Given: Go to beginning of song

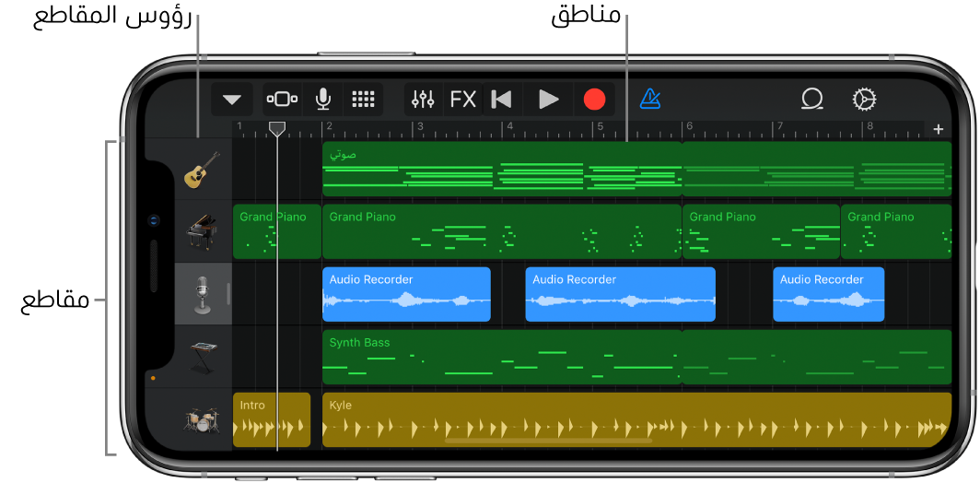Looking at the screenshot, I should pos(501,100).
